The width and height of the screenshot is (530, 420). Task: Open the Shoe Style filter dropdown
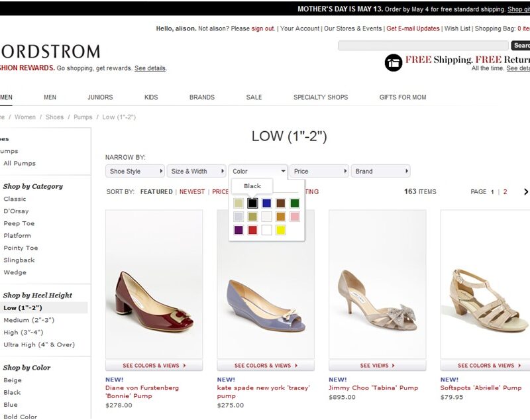135,172
